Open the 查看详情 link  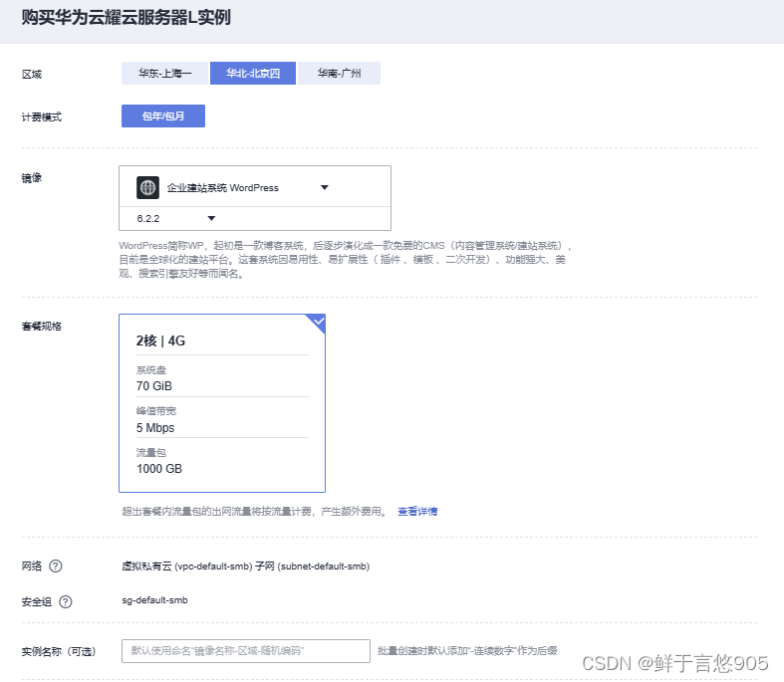point(417,511)
